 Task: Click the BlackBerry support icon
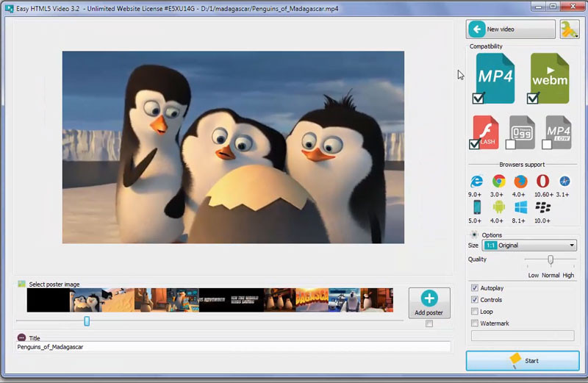point(542,207)
